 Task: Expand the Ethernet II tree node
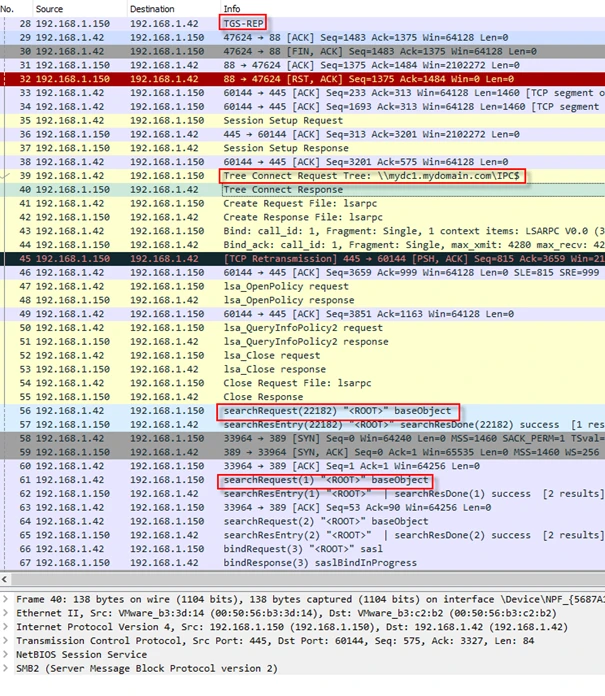tap(6, 611)
